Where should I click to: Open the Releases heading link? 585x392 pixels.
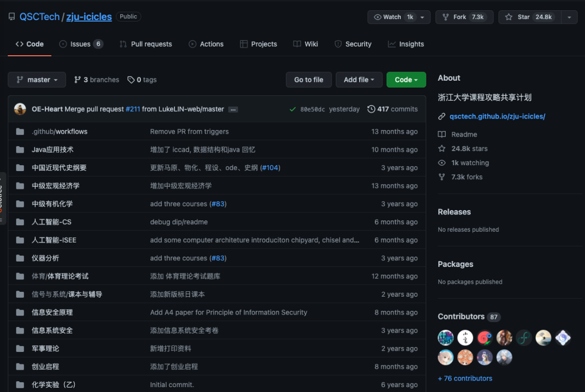454,212
